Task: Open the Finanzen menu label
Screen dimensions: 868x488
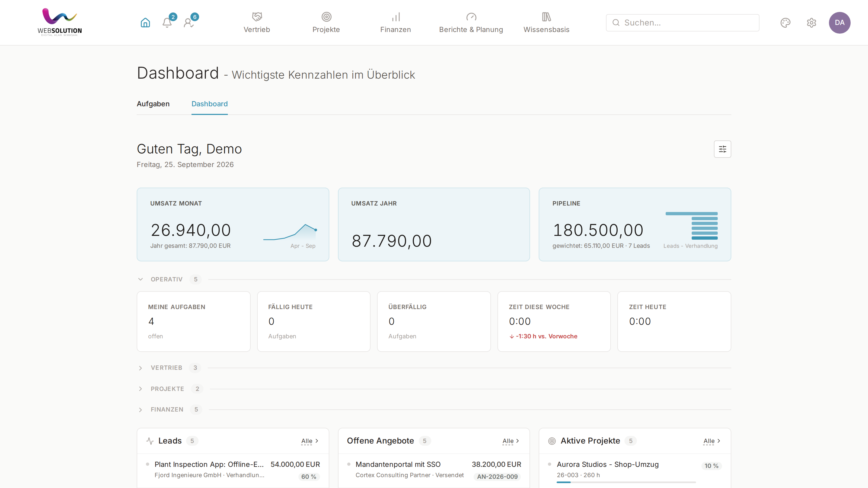Action: [395, 30]
